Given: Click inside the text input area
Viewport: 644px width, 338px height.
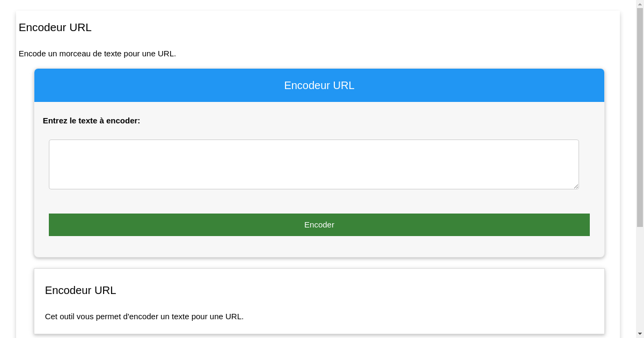Looking at the screenshot, I should (x=313, y=164).
